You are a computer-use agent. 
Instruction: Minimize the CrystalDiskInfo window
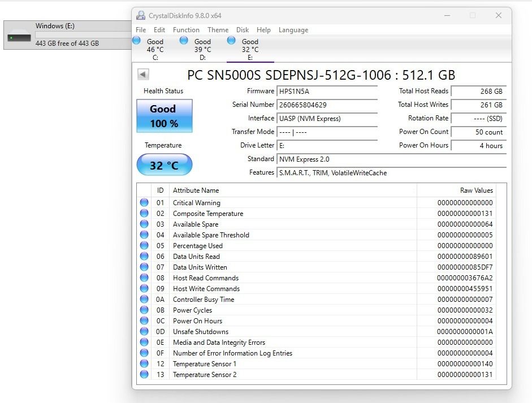(x=447, y=15)
